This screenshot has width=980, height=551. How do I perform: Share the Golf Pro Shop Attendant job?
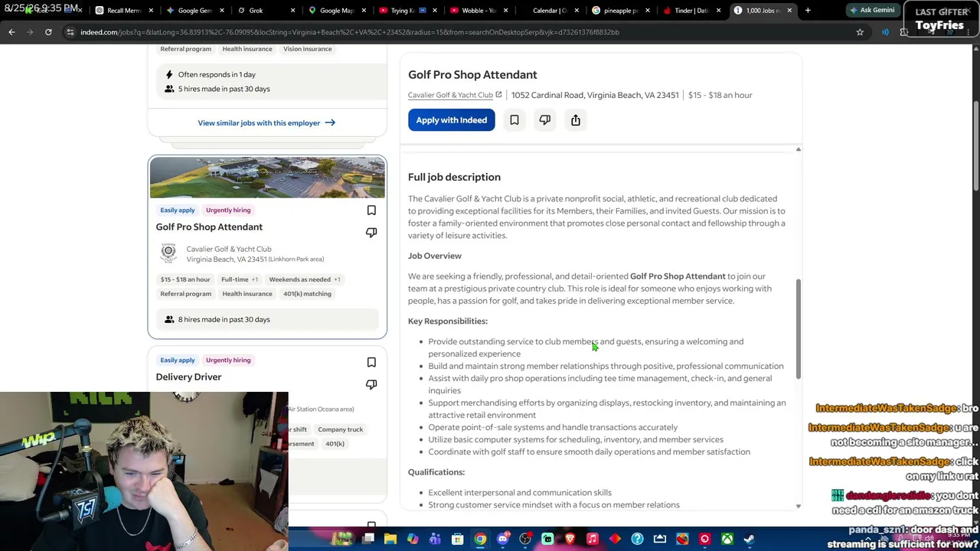(x=576, y=120)
